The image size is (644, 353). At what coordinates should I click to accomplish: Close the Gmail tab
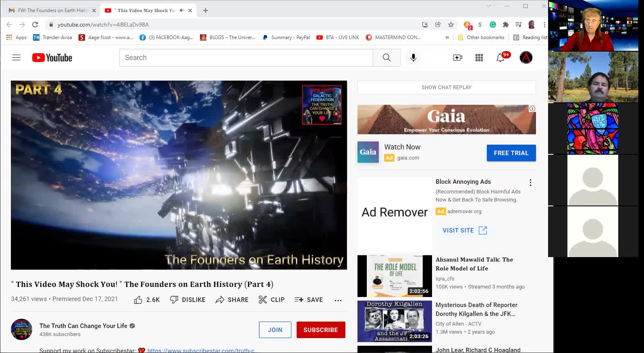pyautogui.click(x=94, y=10)
